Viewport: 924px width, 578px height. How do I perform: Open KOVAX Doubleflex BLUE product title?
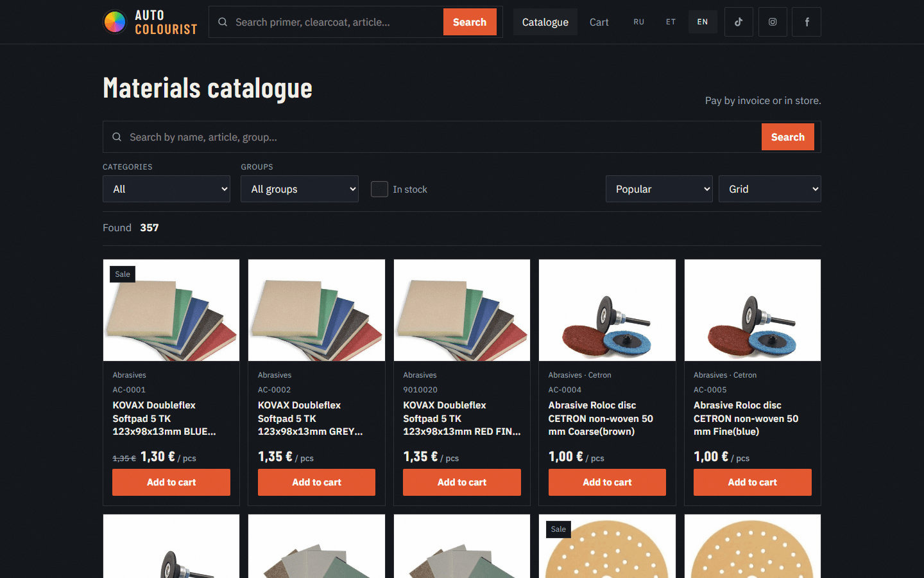click(x=164, y=418)
